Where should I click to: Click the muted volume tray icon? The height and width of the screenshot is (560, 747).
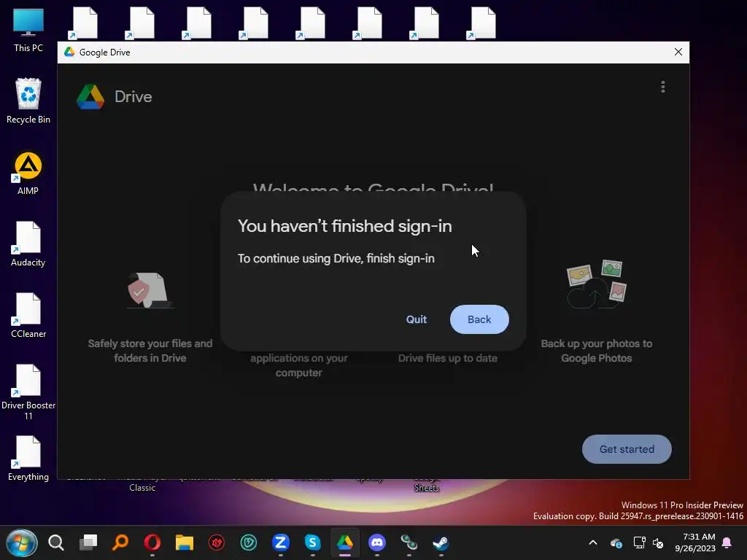[x=658, y=542]
